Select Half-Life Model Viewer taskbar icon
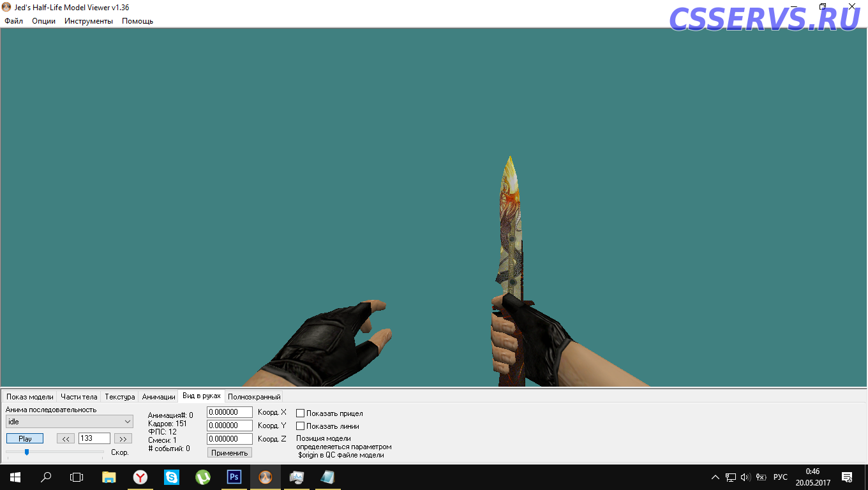 266,477
